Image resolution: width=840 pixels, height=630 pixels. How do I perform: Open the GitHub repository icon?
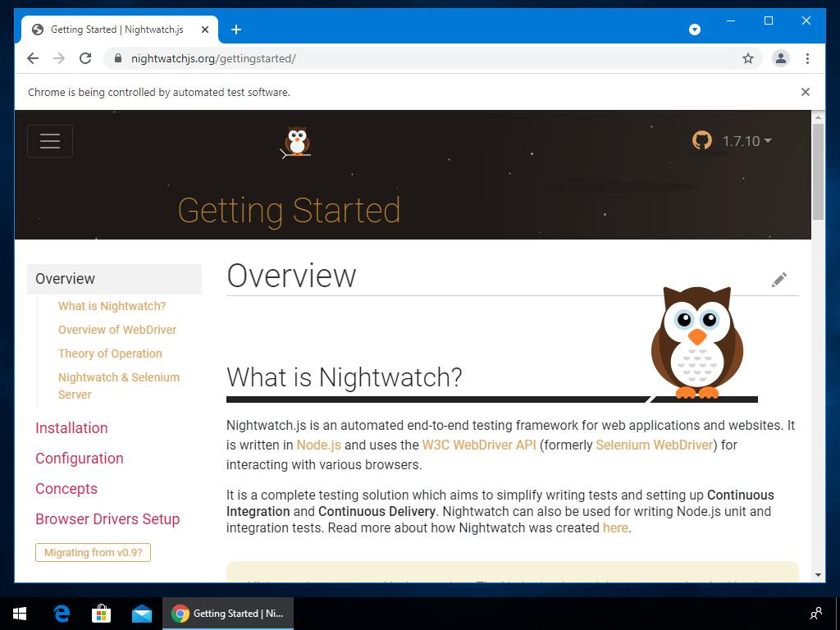702,140
